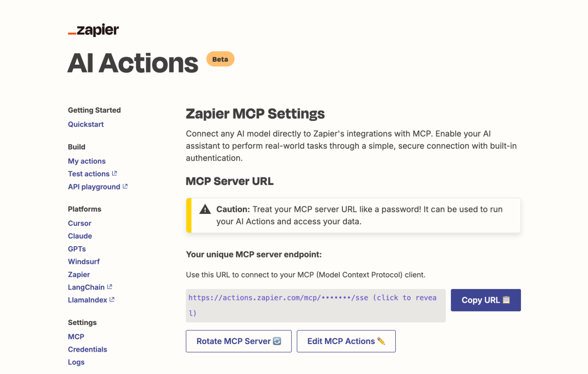
Task: Click the Zapier logo
Action: [93, 30]
